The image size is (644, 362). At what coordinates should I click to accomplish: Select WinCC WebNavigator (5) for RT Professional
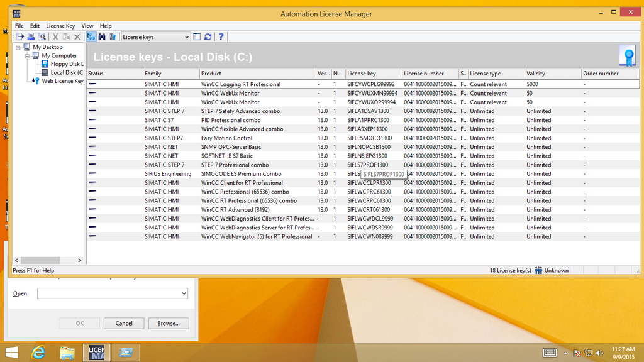tap(363, 237)
